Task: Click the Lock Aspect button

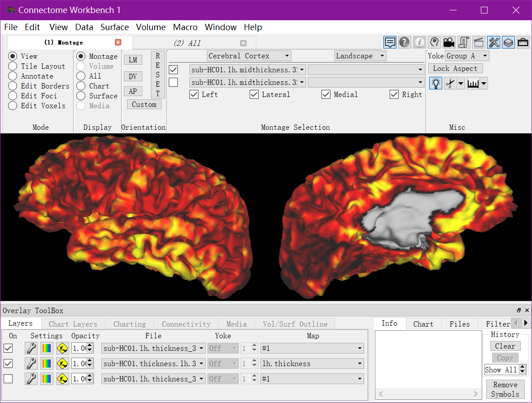Action: (x=455, y=69)
